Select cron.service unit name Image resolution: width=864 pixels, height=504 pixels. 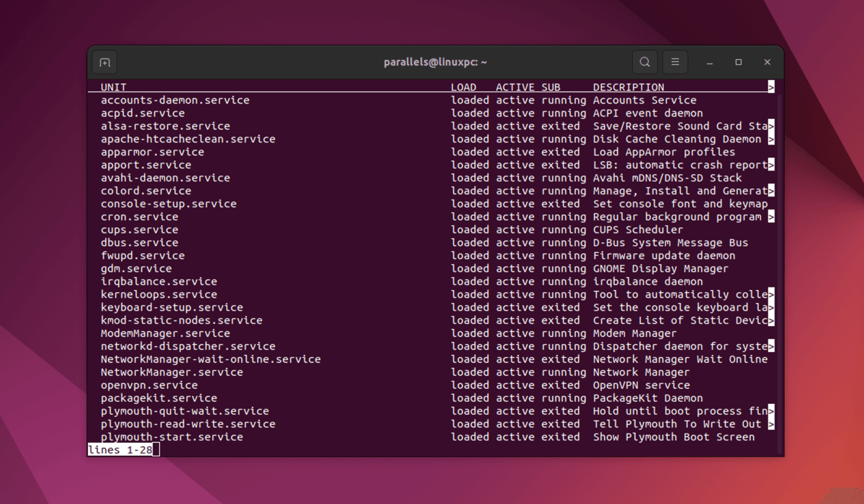[140, 217]
